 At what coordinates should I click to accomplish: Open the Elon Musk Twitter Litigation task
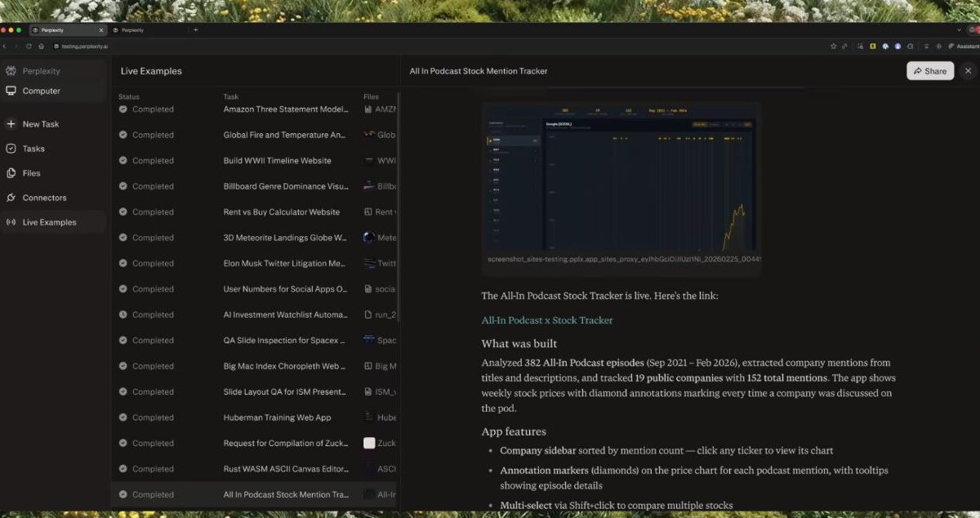tap(286, 263)
